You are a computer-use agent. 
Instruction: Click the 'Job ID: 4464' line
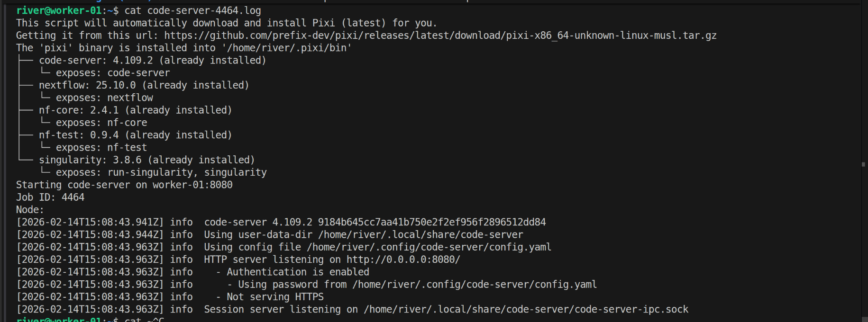[50, 197]
